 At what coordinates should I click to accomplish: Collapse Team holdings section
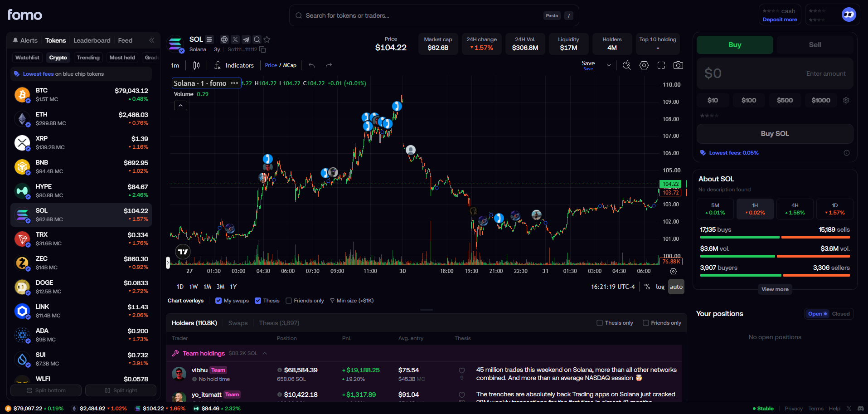pos(265,353)
